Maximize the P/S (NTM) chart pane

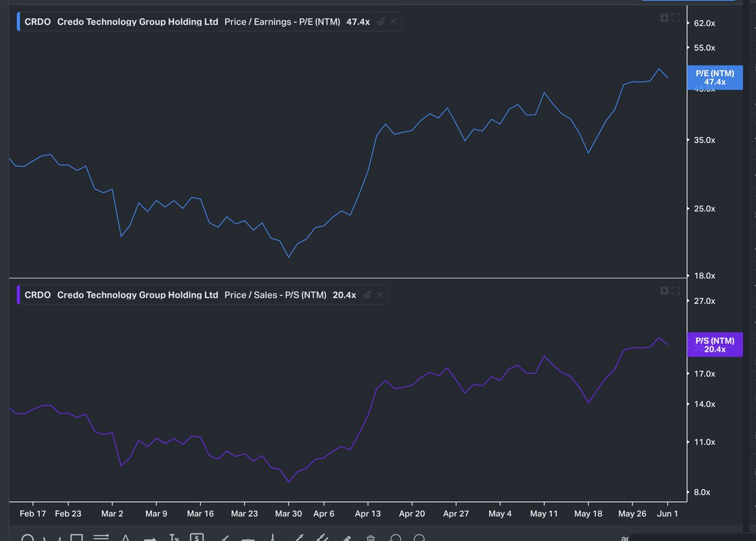[x=675, y=291]
